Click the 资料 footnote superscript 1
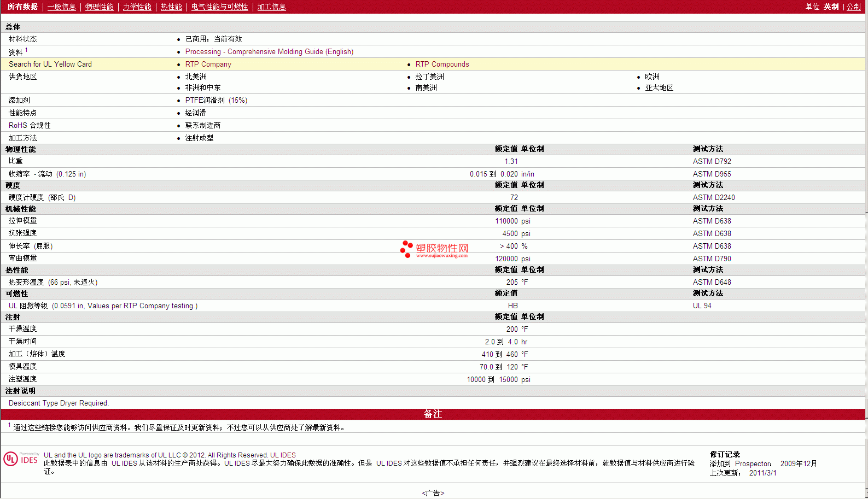 tap(26, 50)
